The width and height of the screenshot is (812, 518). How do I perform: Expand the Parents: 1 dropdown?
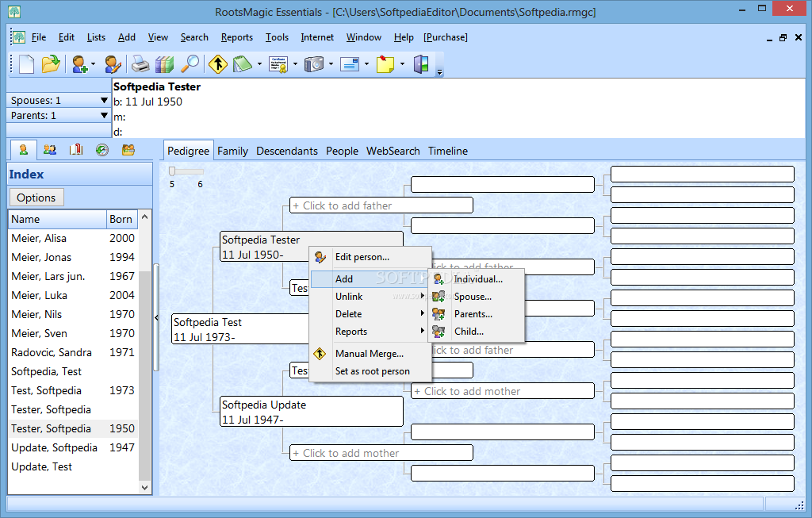104,115
